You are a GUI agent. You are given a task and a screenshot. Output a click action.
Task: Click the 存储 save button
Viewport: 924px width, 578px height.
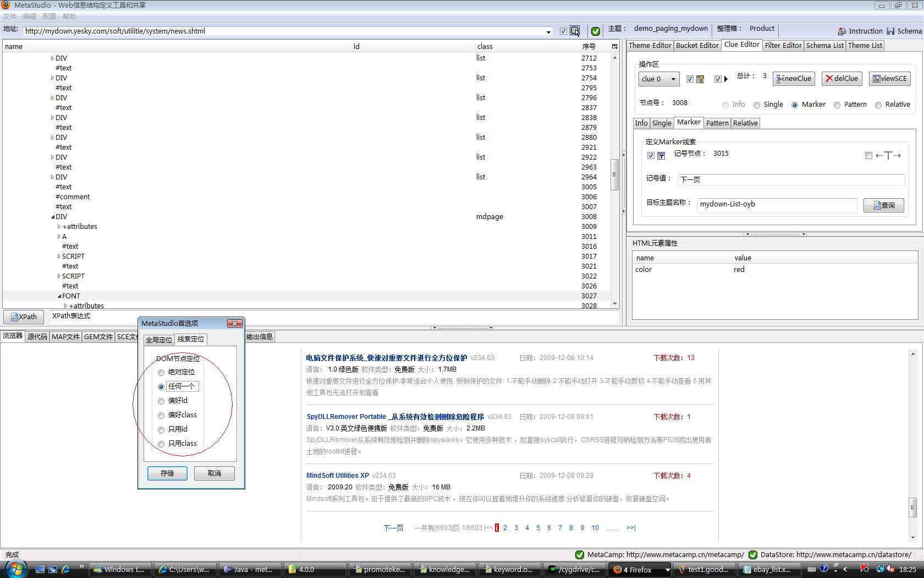(x=167, y=473)
